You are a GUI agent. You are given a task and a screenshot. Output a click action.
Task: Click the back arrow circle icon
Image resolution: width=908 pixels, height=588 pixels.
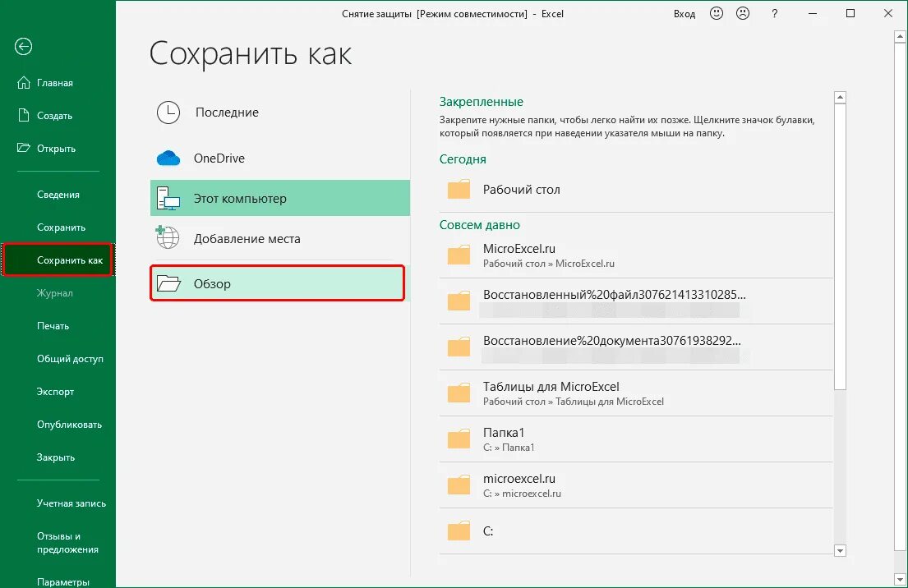(23, 46)
